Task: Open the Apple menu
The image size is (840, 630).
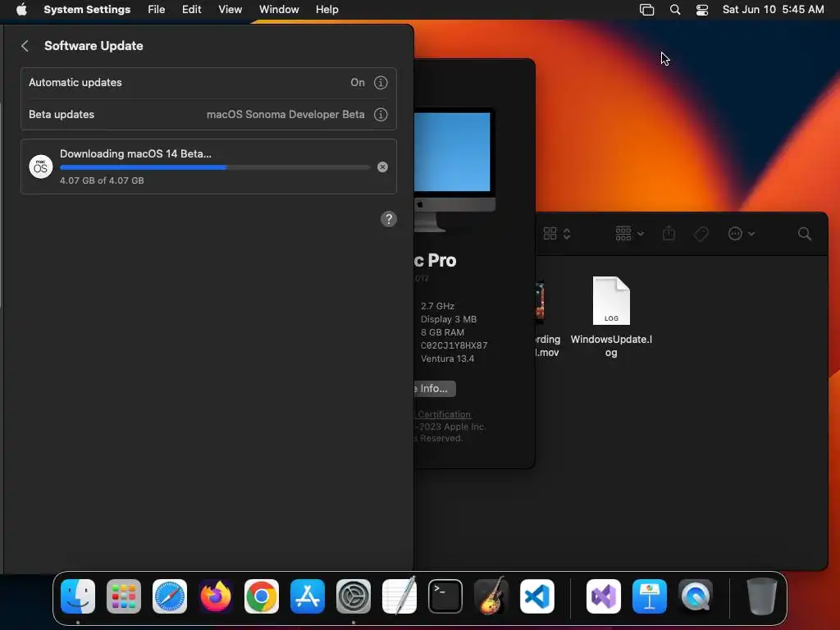Action: [21, 10]
